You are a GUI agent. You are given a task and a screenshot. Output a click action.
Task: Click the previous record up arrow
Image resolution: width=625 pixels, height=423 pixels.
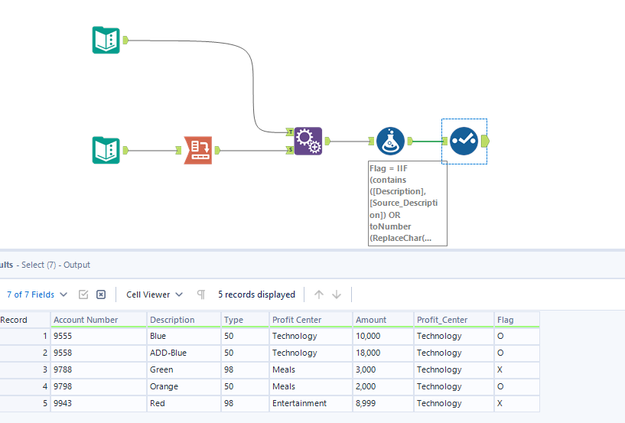[x=318, y=295]
